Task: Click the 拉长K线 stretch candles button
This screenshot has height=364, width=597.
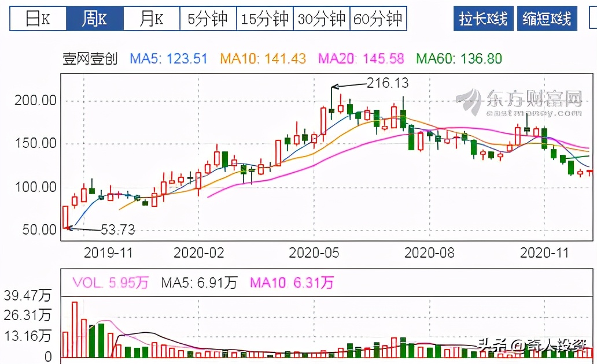Action: 483,18
